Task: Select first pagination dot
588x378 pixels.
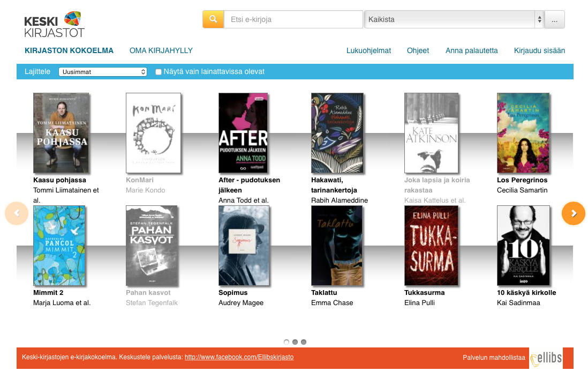Action: [287, 342]
